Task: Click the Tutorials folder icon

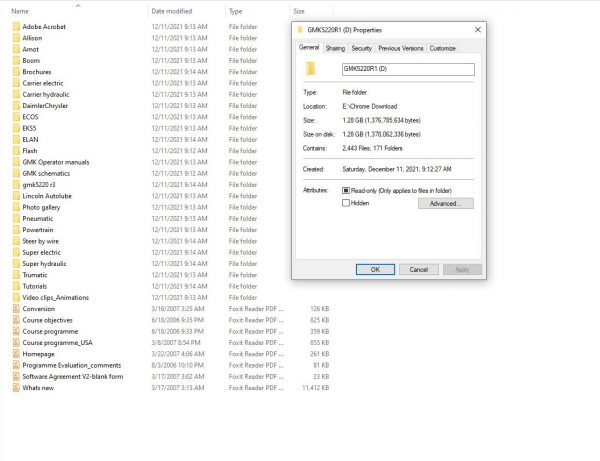Action: 16,286
